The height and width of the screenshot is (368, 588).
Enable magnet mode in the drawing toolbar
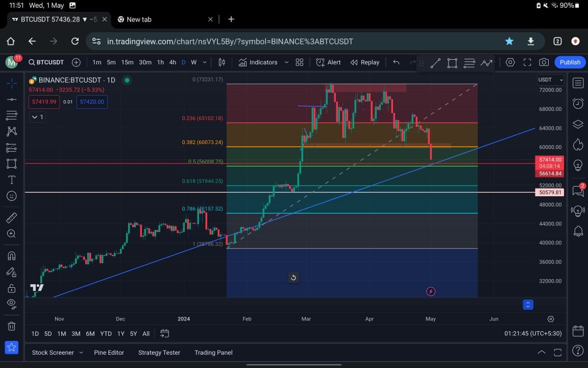pos(11,256)
